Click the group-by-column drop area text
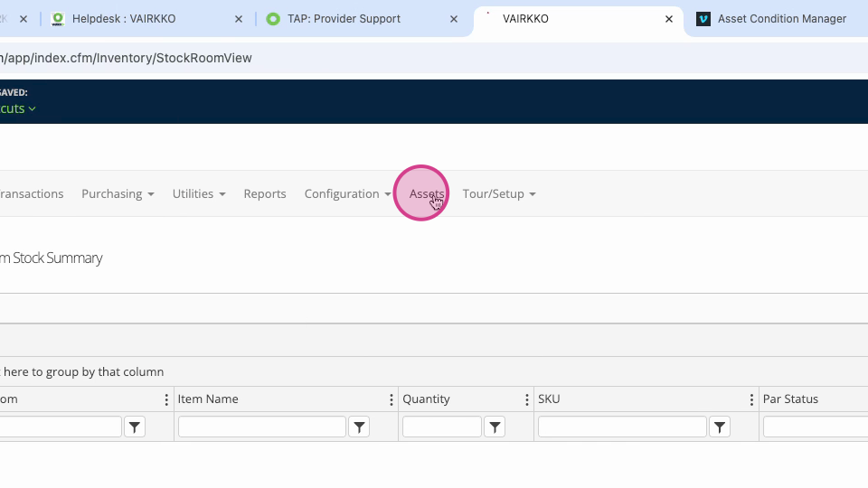868x488 pixels. coord(82,371)
